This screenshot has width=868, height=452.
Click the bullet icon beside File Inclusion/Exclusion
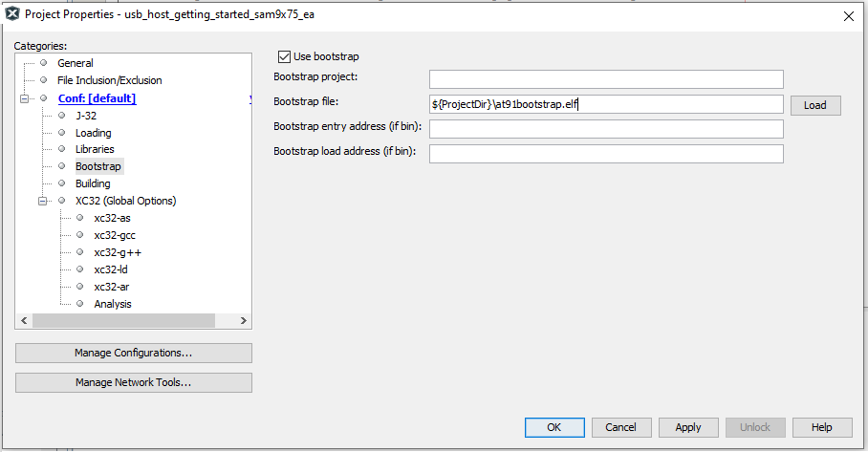tap(43, 80)
